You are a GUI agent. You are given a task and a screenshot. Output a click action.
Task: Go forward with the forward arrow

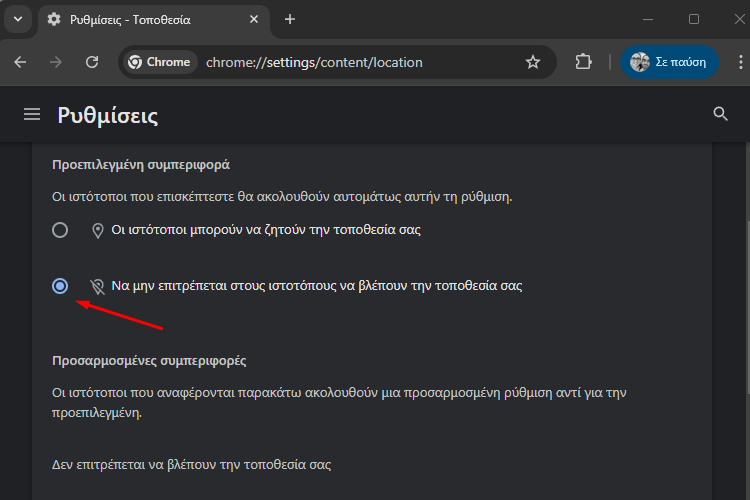(56, 62)
